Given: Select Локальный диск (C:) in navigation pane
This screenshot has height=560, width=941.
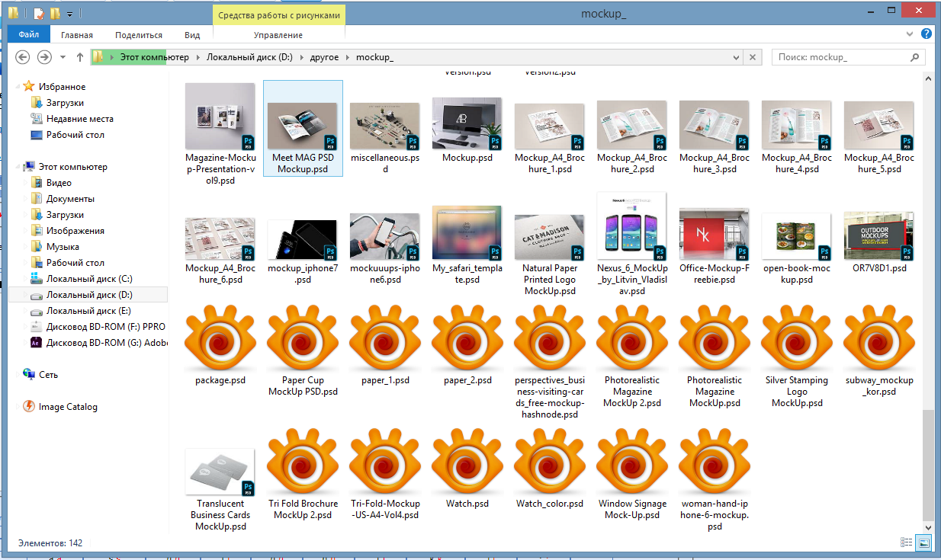Looking at the screenshot, I should tap(88, 279).
